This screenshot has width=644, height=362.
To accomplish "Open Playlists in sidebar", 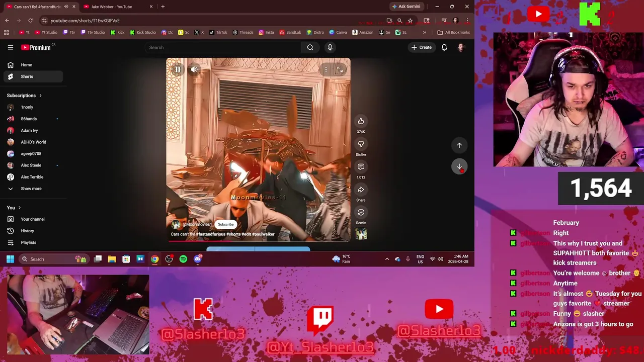I will (33, 242).
